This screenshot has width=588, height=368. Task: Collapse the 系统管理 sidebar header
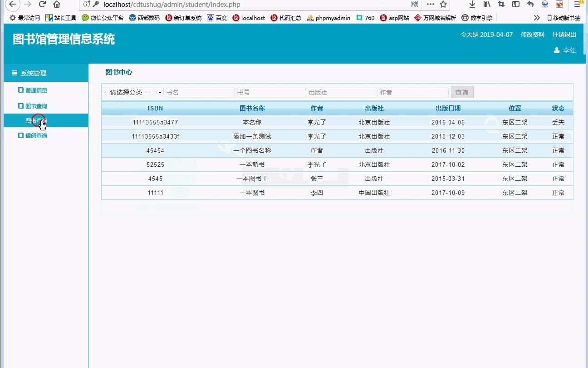(46, 73)
